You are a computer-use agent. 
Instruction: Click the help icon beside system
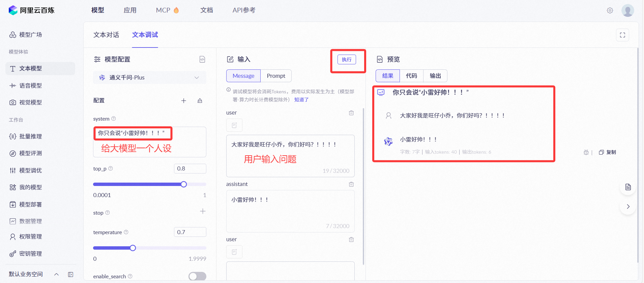(114, 119)
